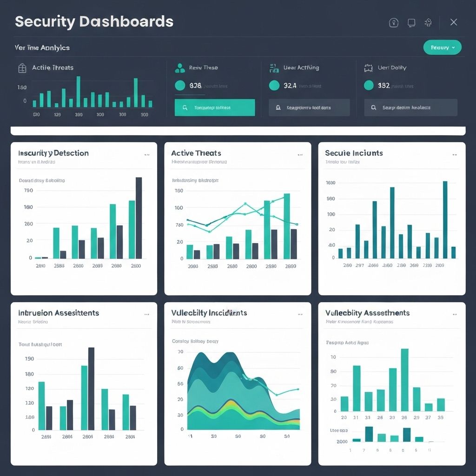
Task: Click the keyhole security icon in header
Action: tap(393, 23)
